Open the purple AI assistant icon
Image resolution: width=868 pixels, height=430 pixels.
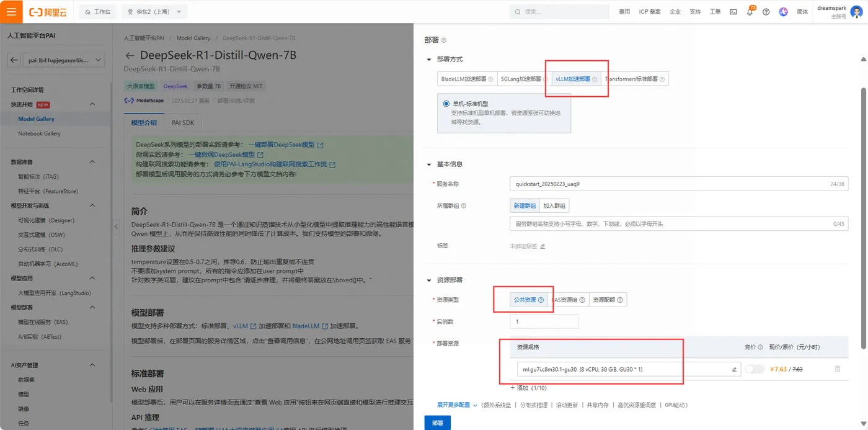[x=783, y=12]
